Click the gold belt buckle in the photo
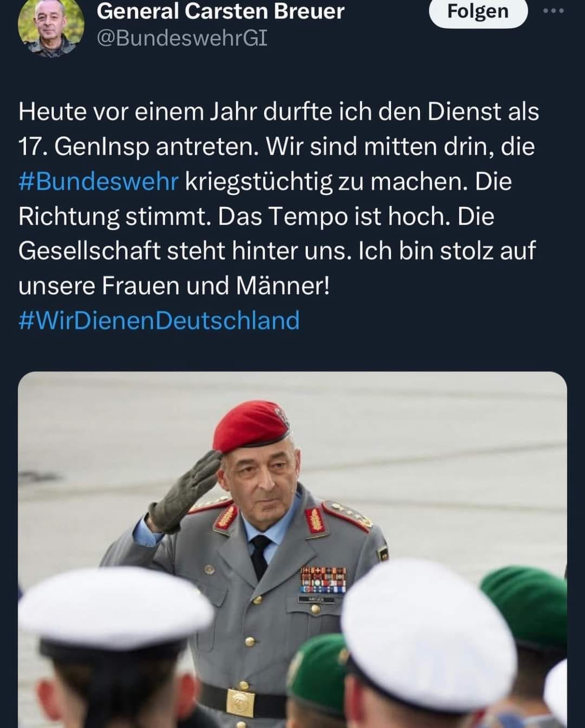The width and height of the screenshot is (585, 728). [240, 702]
